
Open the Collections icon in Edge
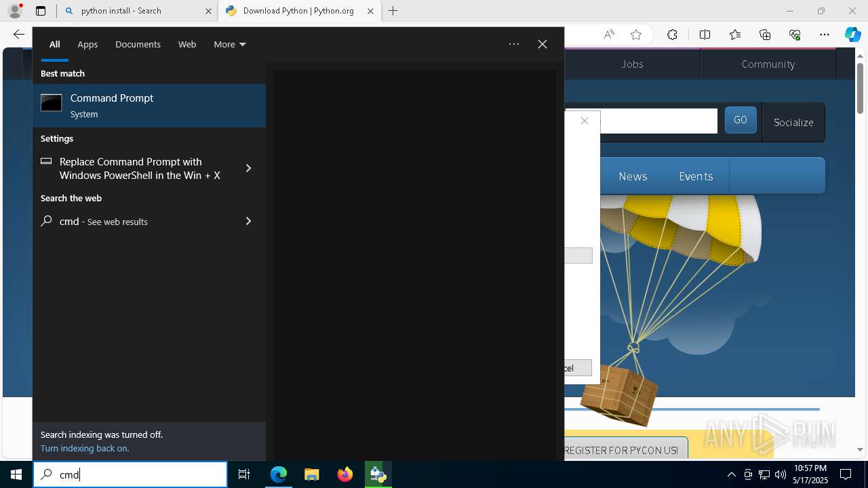pos(765,35)
